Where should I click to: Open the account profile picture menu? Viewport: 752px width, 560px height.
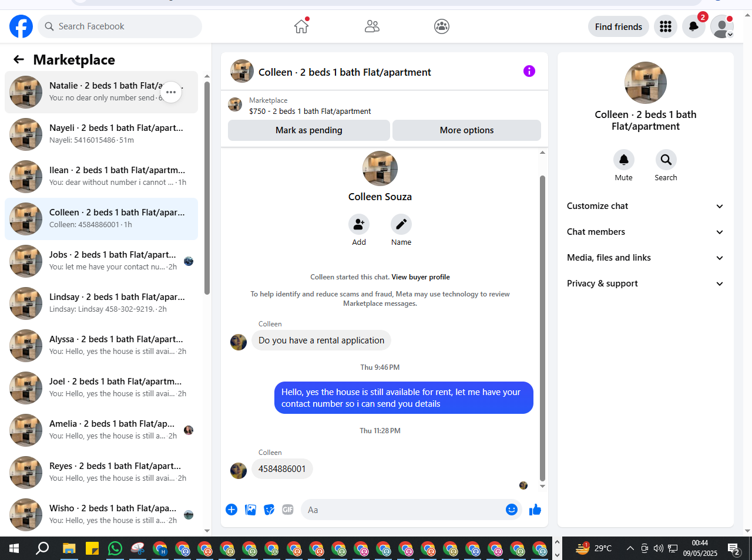[x=722, y=26]
